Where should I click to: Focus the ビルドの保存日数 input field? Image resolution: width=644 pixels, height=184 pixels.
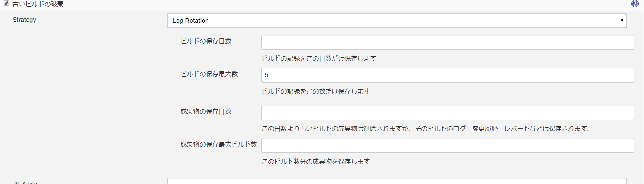(x=447, y=42)
